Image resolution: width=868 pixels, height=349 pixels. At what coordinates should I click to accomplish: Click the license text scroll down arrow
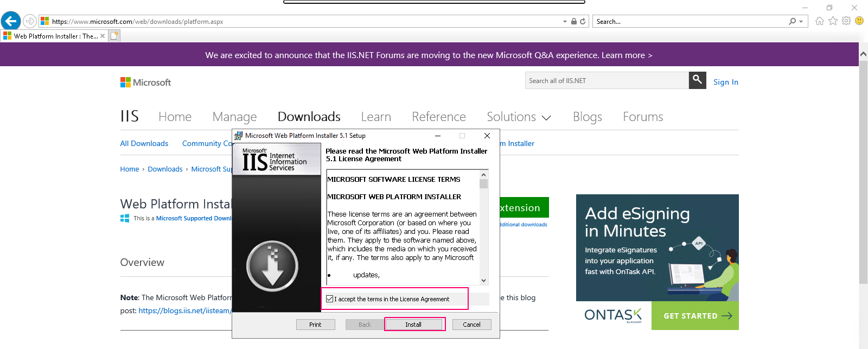[483, 281]
